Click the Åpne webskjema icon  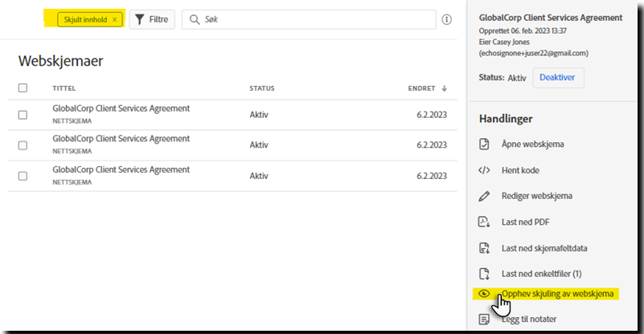484,144
